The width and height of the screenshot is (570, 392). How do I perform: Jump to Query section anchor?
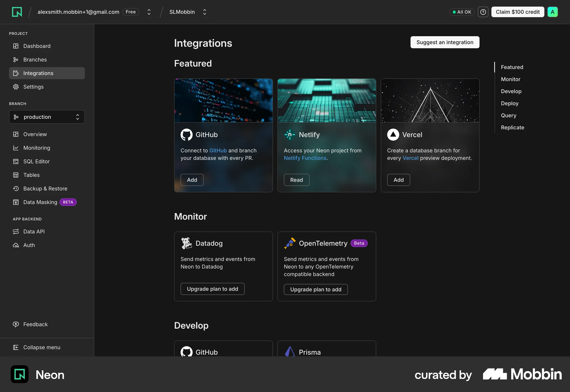pyautogui.click(x=509, y=116)
